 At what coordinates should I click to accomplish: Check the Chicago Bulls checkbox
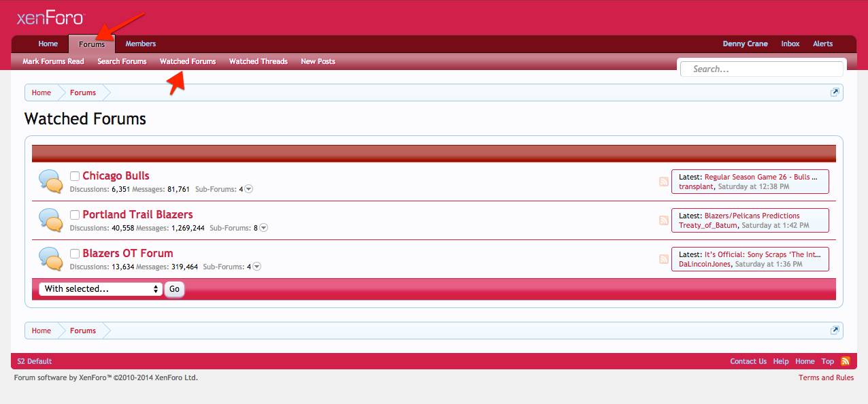pos(75,176)
